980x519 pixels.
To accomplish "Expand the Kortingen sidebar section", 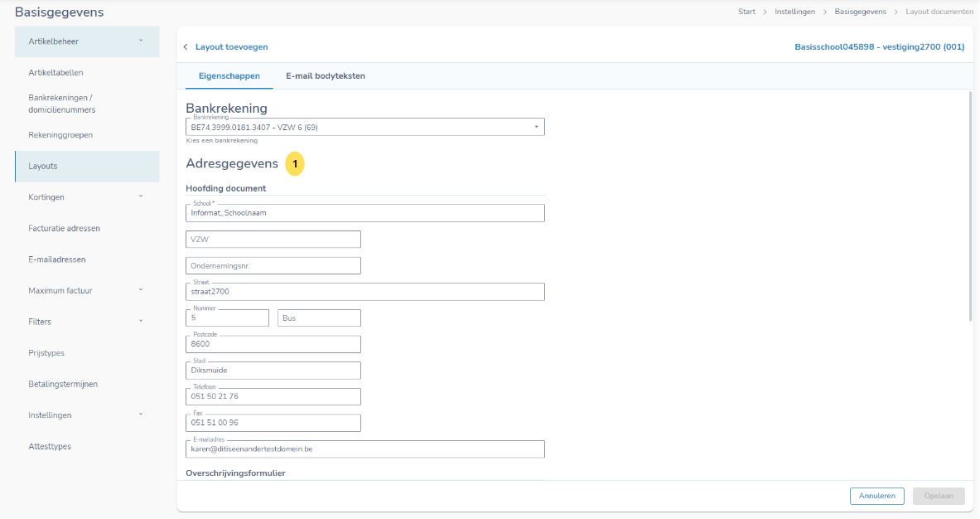I will point(87,197).
